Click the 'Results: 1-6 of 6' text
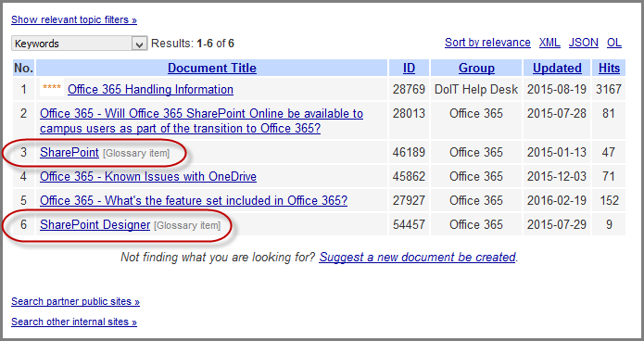Viewport: 644px width, 341px height. point(193,44)
